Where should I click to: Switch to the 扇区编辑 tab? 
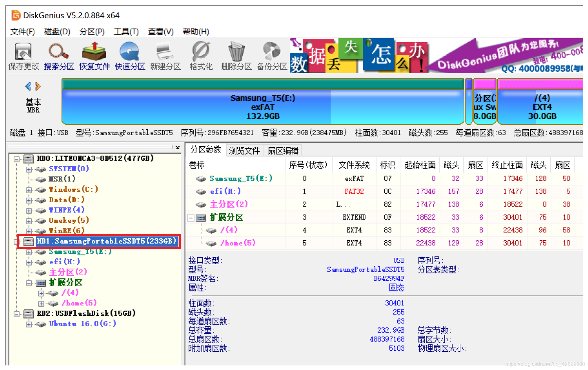tap(283, 150)
